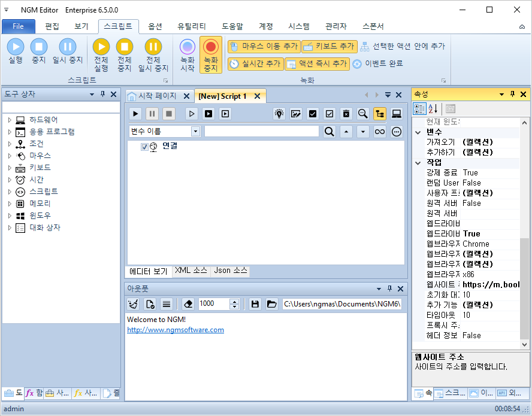The image size is (532, 416).
Task: Expand the 조건 toolbox node
Action: click(x=10, y=144)
